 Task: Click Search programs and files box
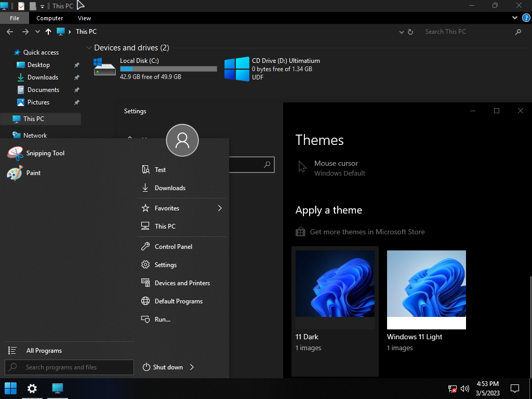[x=70, y=367]
